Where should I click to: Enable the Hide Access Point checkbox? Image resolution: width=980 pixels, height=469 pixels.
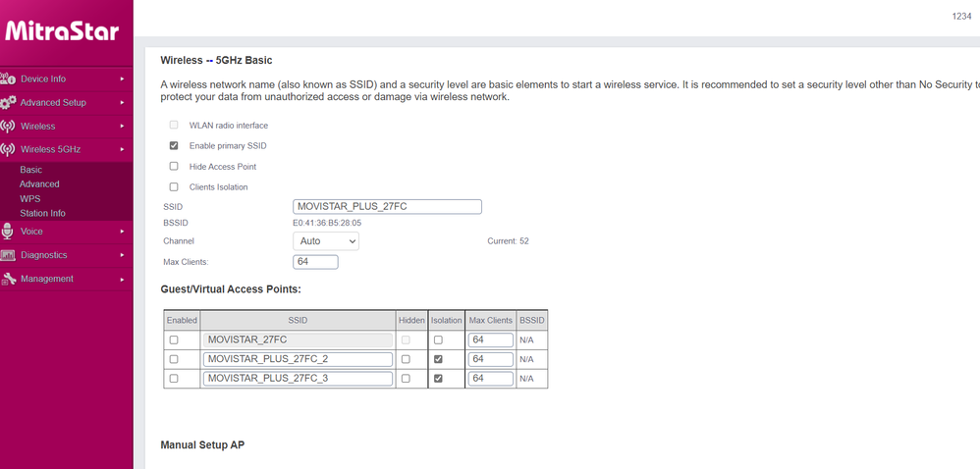point(174,166)
